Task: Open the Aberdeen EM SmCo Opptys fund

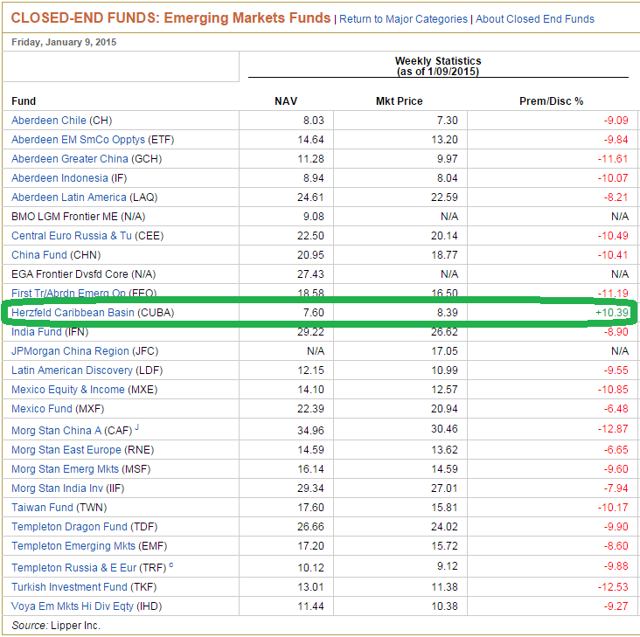Action: 78,140
